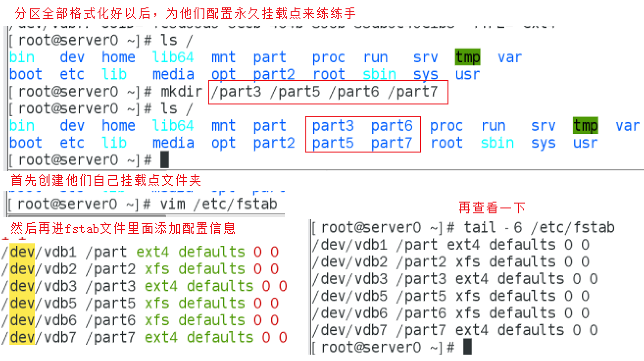Click /part5 argument in the mkdir command
Viewport: 644px width, 361px height.
coord(295,92)
